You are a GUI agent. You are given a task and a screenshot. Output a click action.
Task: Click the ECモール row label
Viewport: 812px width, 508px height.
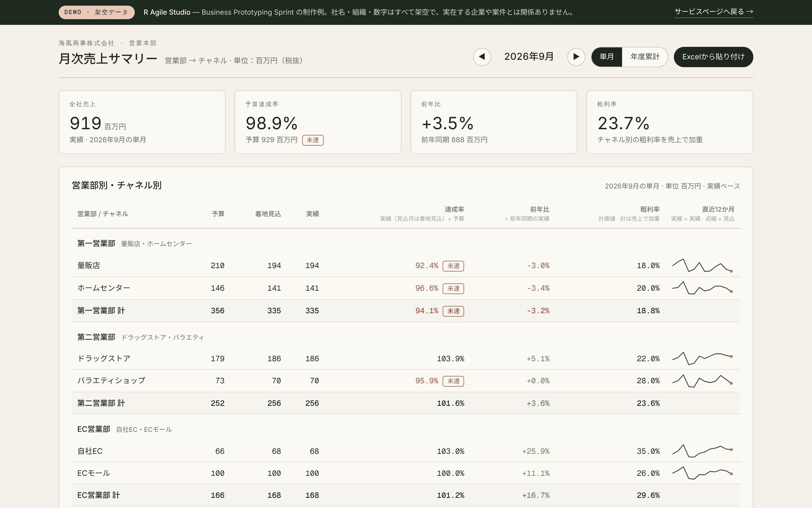click(x=94, y=473)
